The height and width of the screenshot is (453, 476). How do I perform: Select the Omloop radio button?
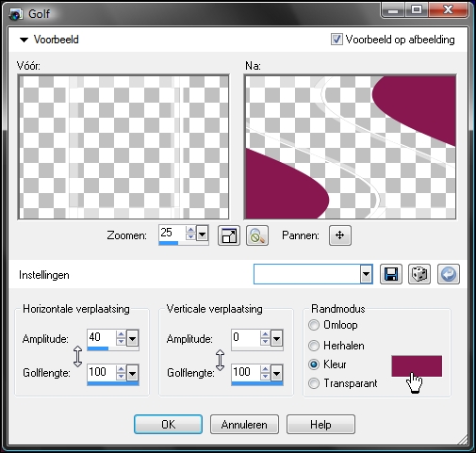tap(314, 325)
